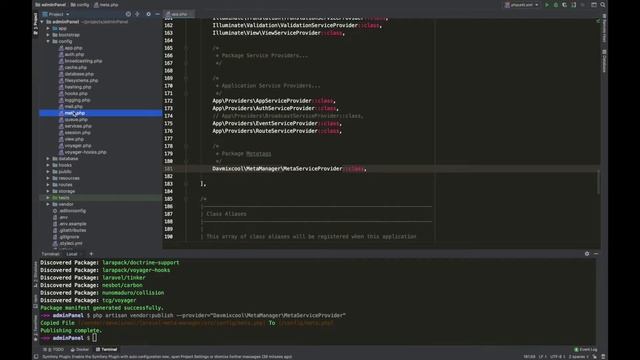Viewport: 640px width, 360px height.
Task: Select hashing.php in the project tree
Action: 75,87
